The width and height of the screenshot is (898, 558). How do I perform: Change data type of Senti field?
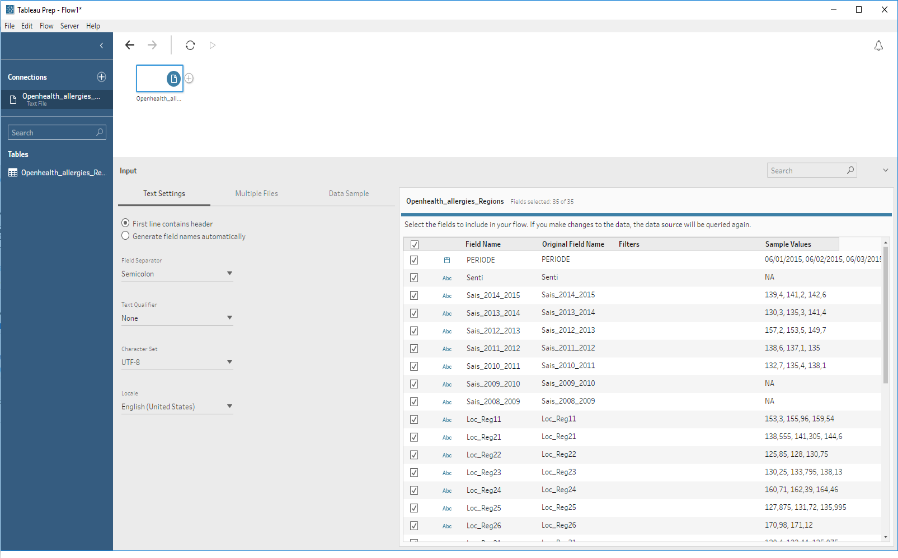click(x=447, y=278)
